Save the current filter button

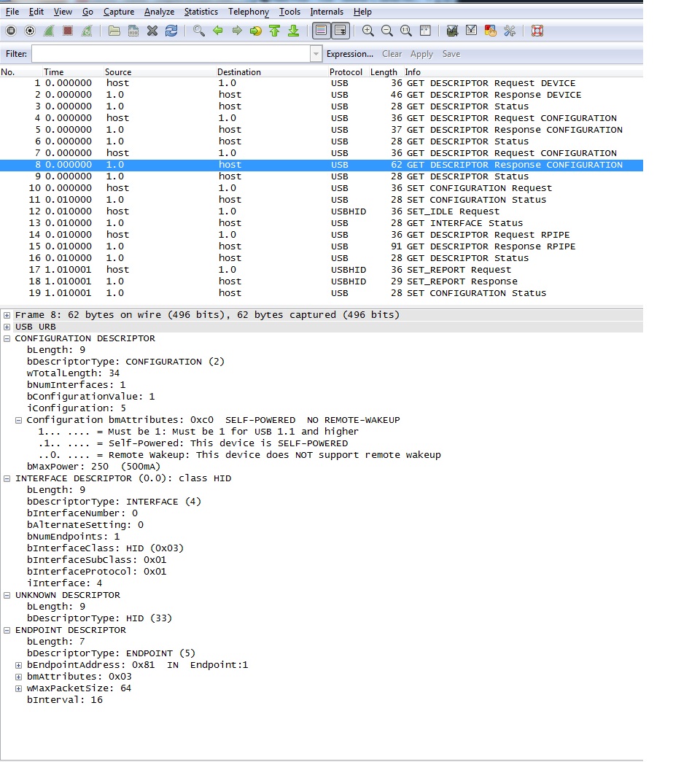451,54
